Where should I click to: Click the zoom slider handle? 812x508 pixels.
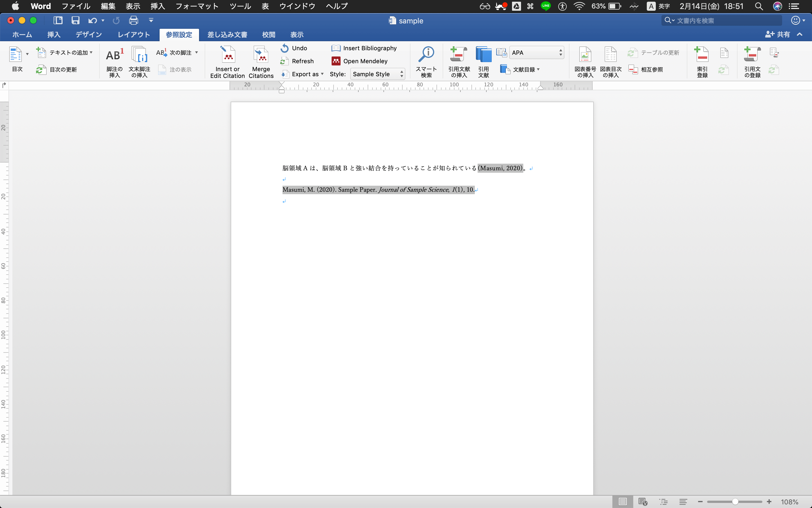[735, 502]
